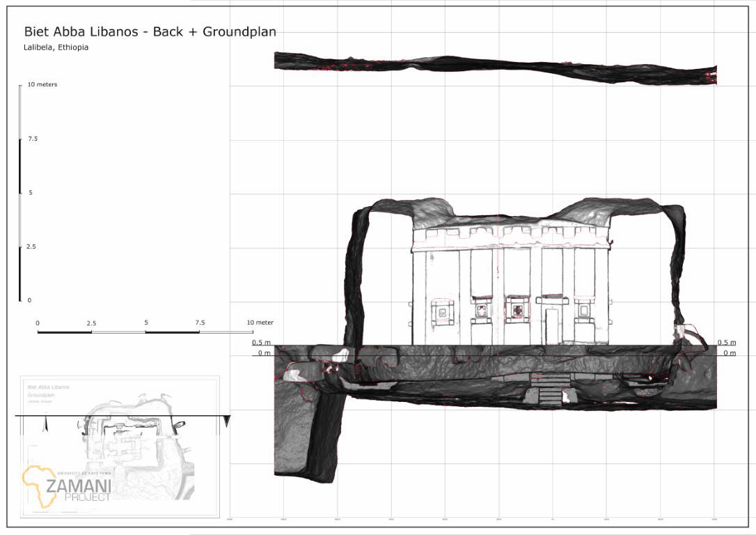The height and width of the screenshot is (535, 756).
Task: Click the left '0.5 m' elevation label
Action: 261,343
